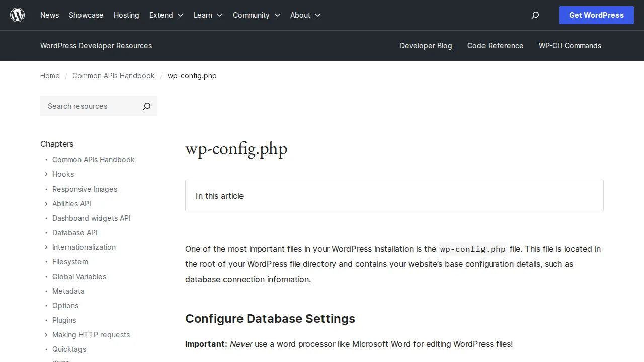Image resolution: width=644 pixels, height=362 pixels.
Task: Expand the Hooks chapter
Action: pos(46,174)
